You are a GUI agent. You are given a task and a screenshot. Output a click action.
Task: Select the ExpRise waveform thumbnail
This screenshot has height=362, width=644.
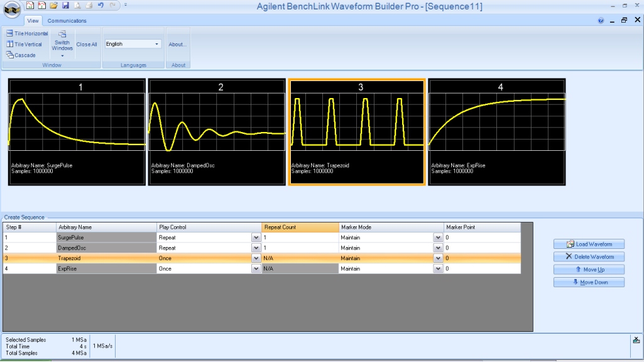497,132
